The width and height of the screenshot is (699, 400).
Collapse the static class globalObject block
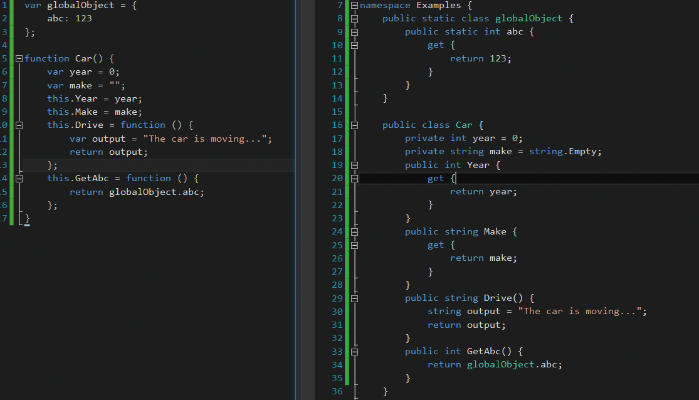click(x=354, y=19)
